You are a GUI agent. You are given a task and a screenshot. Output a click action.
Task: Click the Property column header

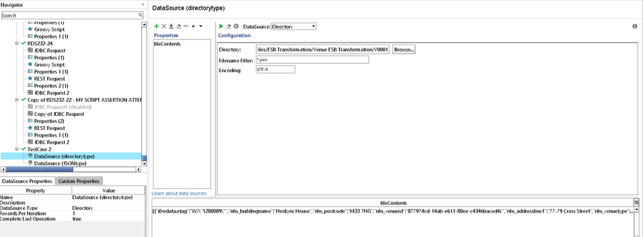(35, 190)
